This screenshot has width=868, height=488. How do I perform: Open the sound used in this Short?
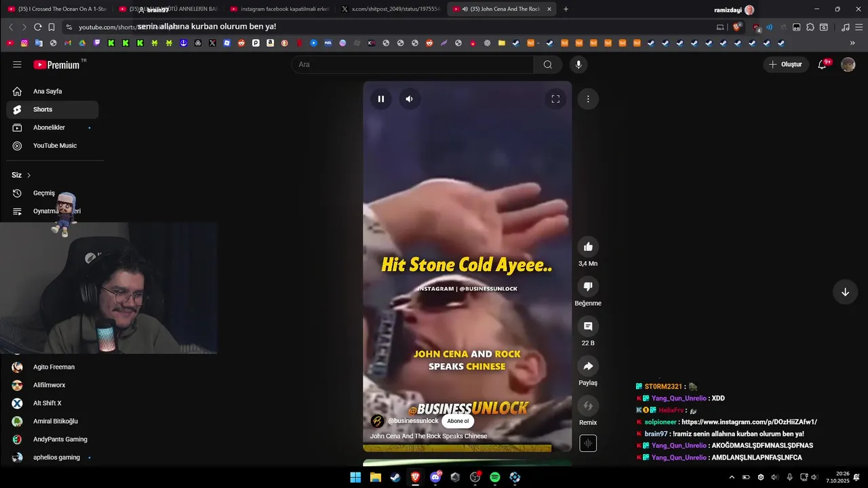(588, 443)
